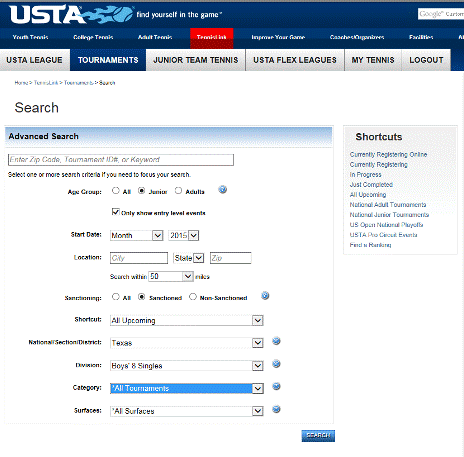464x457 pixels.
Task: Open help icon beside Category dropdown
Action: point(276,387)
